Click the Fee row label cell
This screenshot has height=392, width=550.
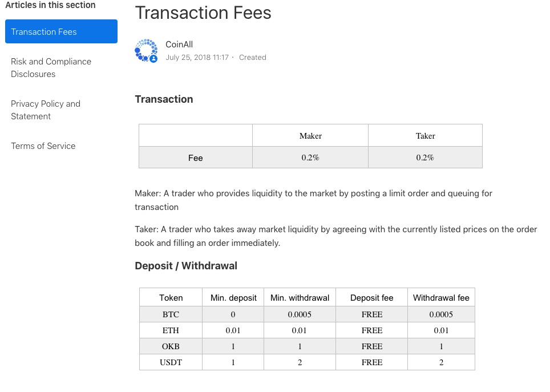click(195, 157)
